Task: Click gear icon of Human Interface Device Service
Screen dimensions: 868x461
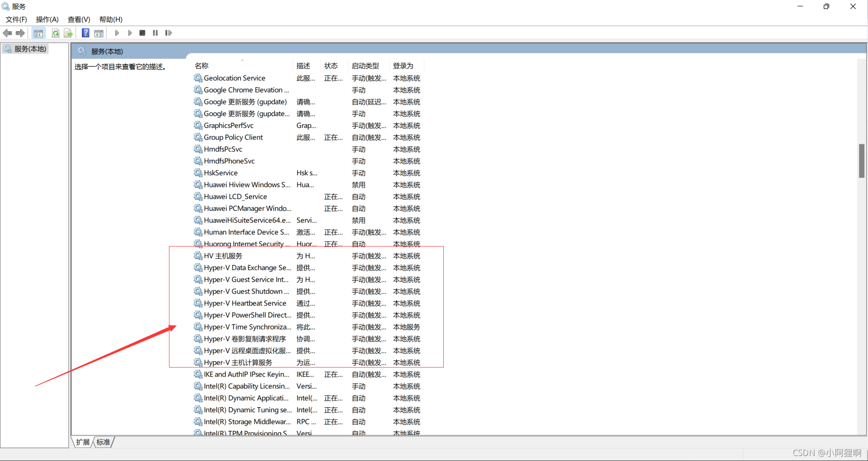Action: pyautogui.click(x=198, y=232)
